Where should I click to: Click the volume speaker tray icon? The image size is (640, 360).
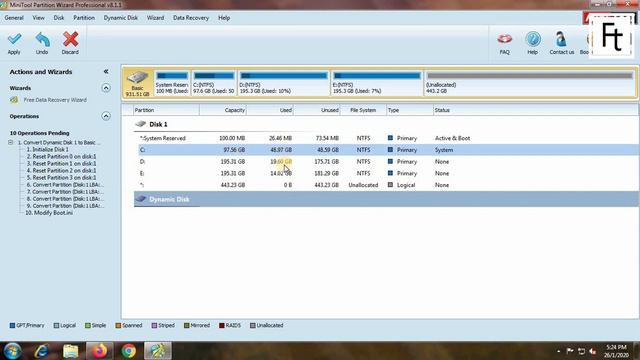[x=593, y=351]
